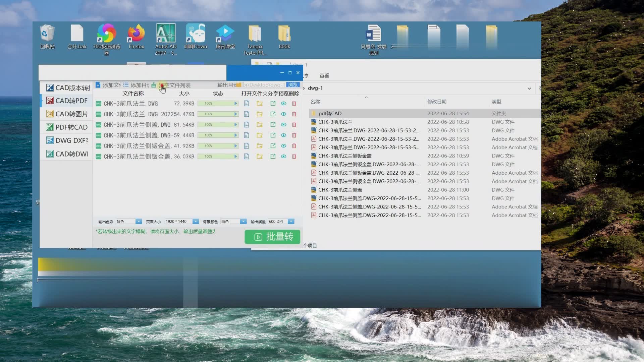644x362 pixels.
Task: Open the 查看 tab in the Explorer window
Action: click(324, 76)
